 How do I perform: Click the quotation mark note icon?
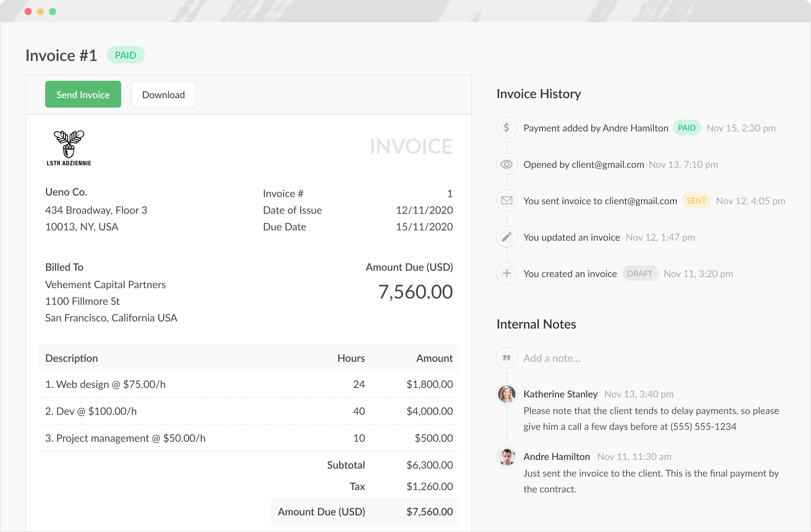506,358
